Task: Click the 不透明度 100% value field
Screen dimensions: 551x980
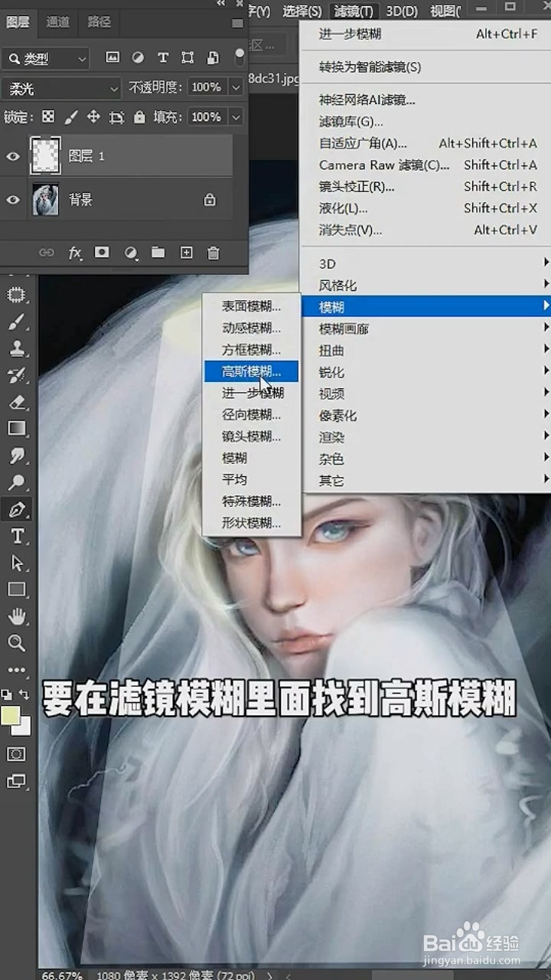Action: point(206,88)
